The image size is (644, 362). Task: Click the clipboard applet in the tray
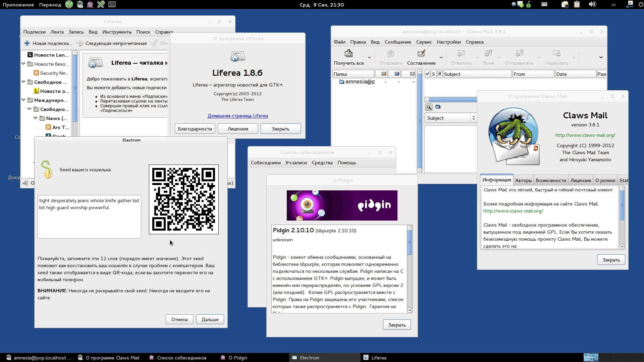pyautogui.click(x=577, y=4)
